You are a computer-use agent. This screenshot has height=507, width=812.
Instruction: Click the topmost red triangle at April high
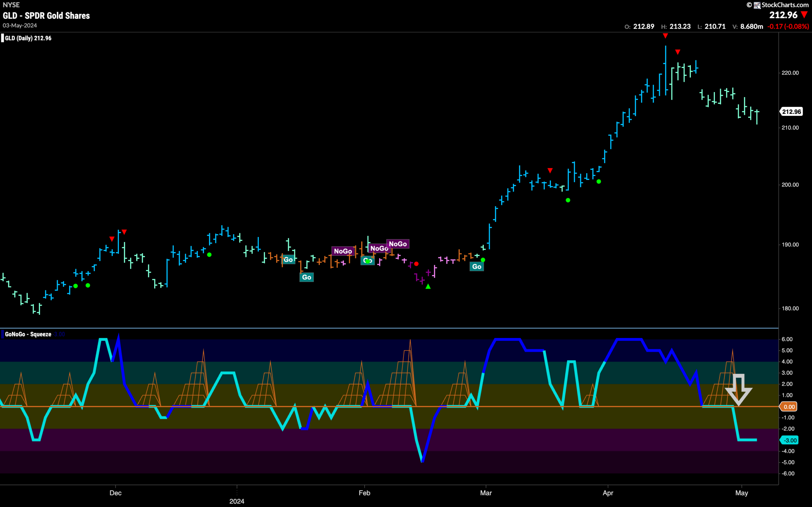[x=665, y=36]
